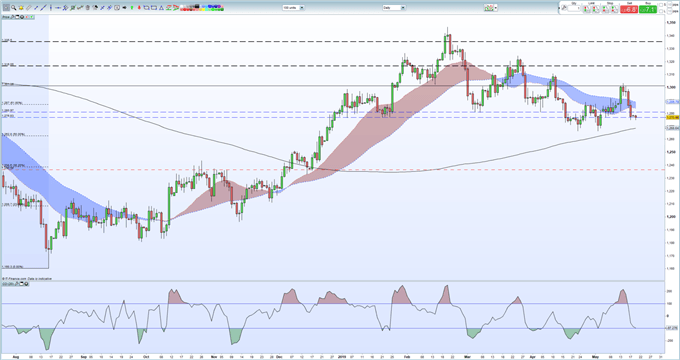
Task: Click the Qty input field
Action: tap(574, 8)
